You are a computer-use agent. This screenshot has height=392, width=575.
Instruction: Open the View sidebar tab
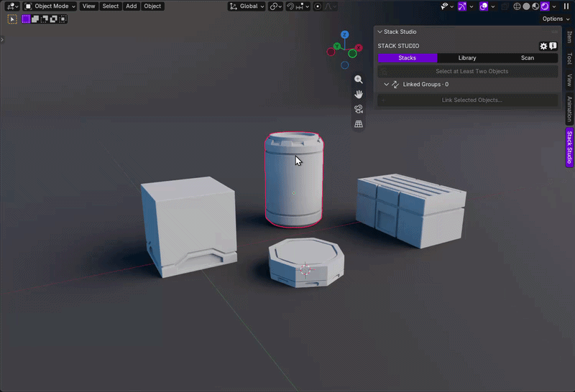(569, 80)
